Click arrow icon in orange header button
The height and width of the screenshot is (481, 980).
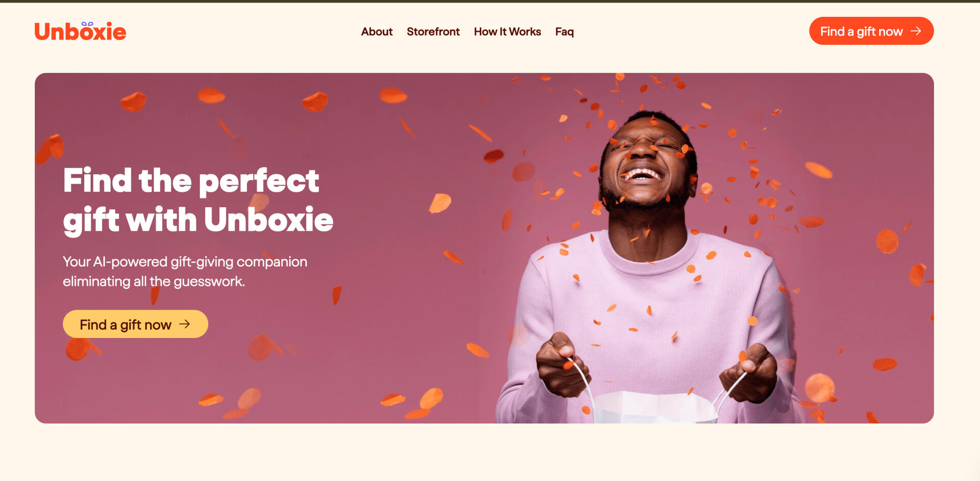[x=916, y=31]
